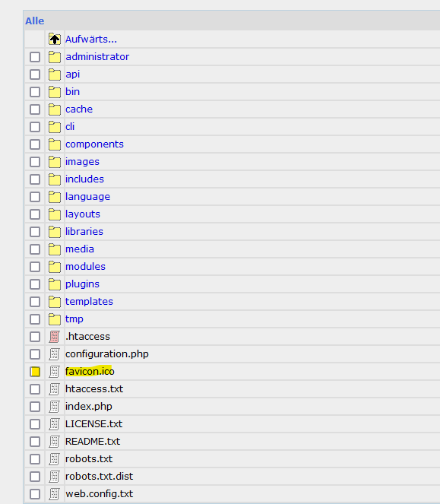Click the file icon beside configuration.php
Image resolution: width=440 pixels, height=504 pixels.
[55, 354]
